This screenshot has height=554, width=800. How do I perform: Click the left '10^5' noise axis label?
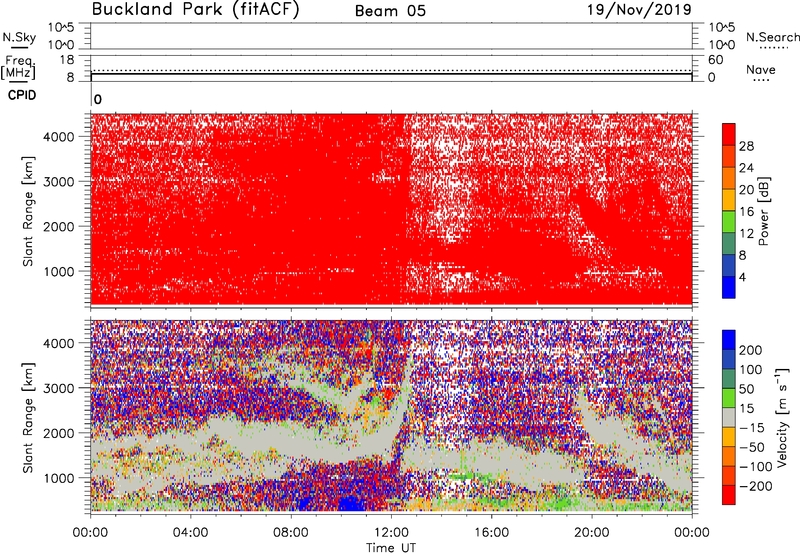pyautogui.click(x=61, y=27)
